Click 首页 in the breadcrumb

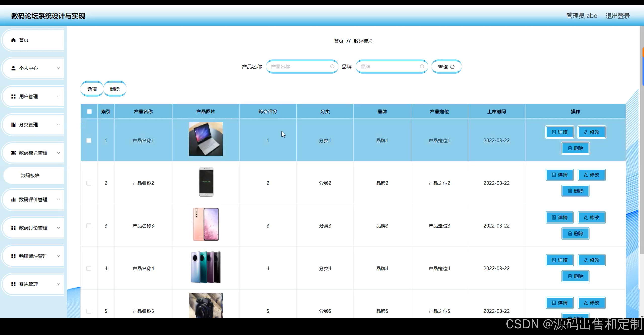[339, 41]
